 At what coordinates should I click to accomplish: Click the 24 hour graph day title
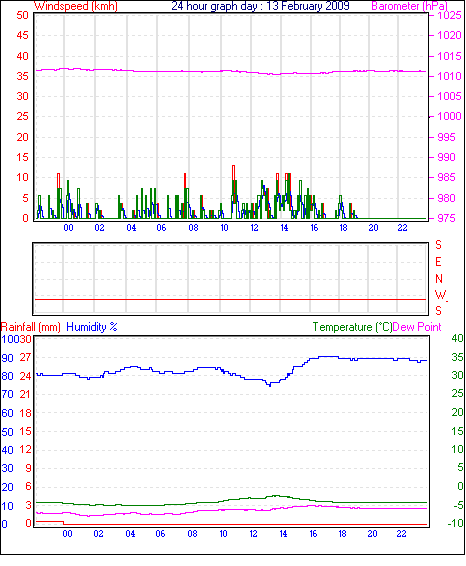tap(260, 6)
